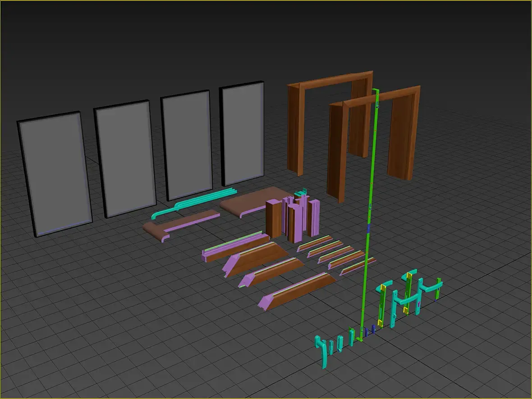Image resolution: width=532 pixels, height=399 pixels.
Task: Select the small green piece at hardware row's right end
Action: [x=438, y=289]
